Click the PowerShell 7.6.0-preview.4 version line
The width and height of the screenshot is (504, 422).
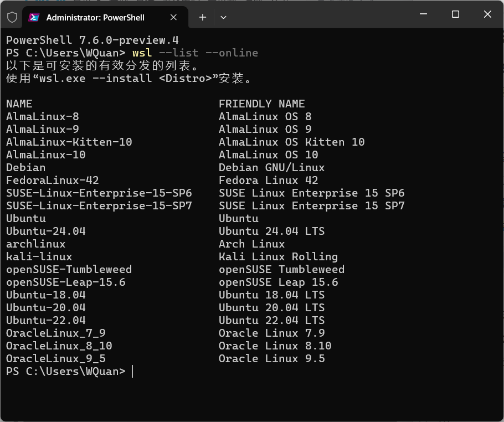click(92, 40)
